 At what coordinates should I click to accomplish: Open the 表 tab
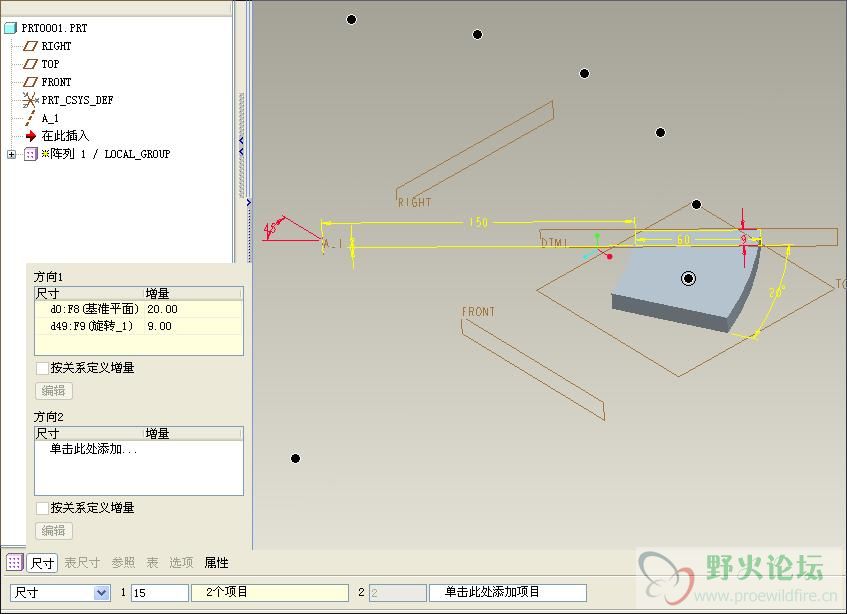point(152,563)
